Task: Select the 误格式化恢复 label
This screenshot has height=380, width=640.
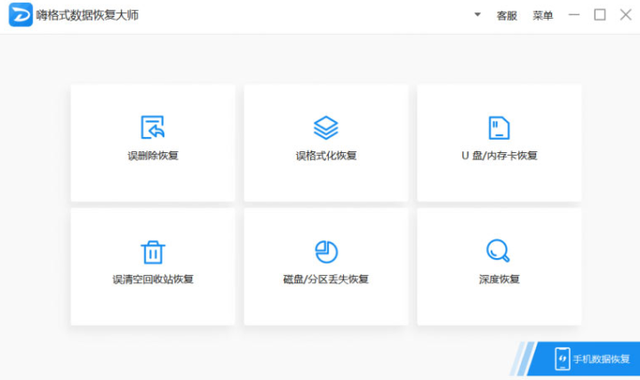Action: (x=326, y=156)
